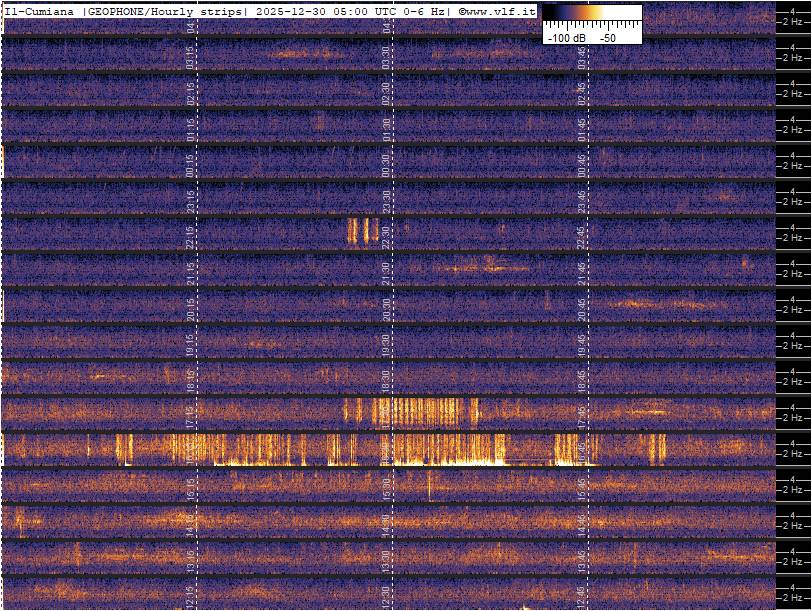The image size is (812, 611).
Task: Click the 18:30 time marker
Action: click(386, 379)
